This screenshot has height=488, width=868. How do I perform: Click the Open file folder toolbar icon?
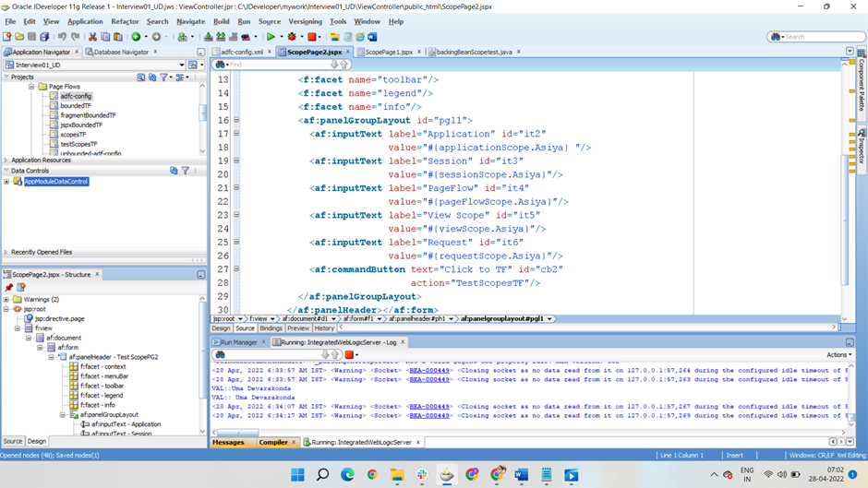click(19, 37)
